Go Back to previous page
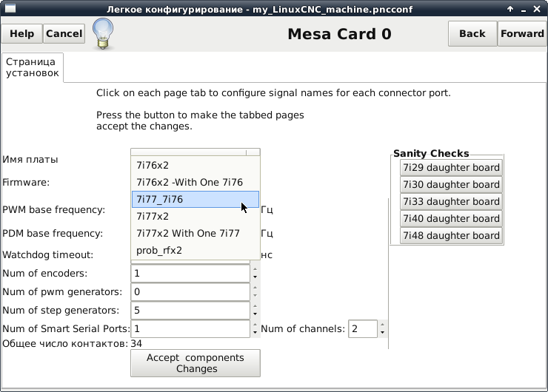 click(472, 34)
